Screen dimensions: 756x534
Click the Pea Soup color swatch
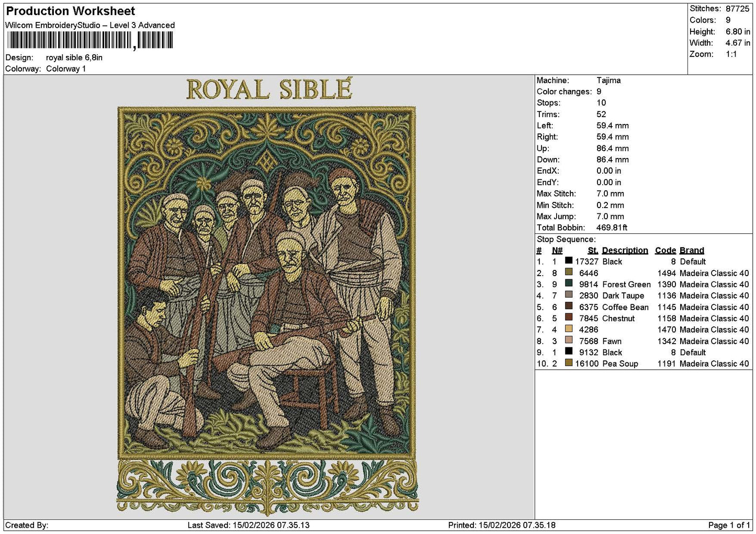(x=569, y=362)
